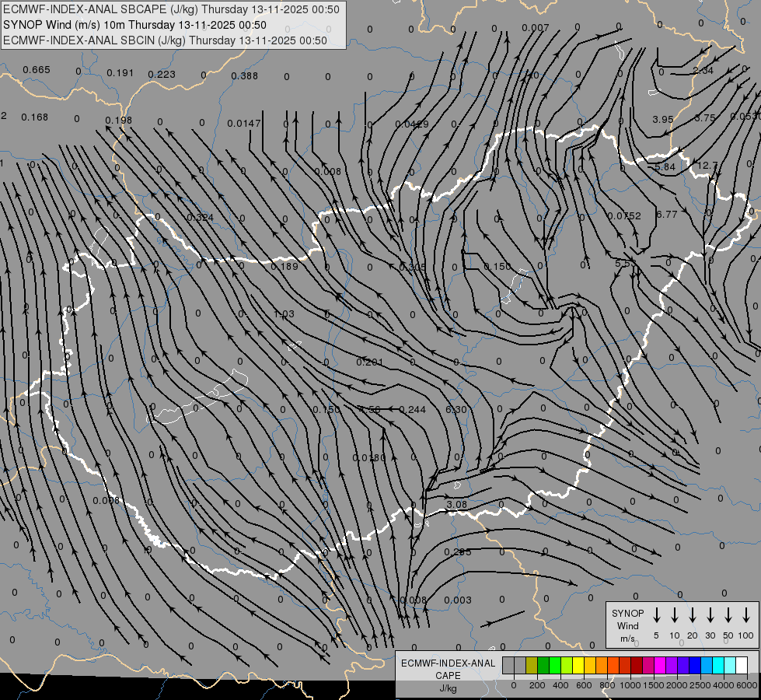Click the 6000 tick label in CAPE legend

pos(747,685)
